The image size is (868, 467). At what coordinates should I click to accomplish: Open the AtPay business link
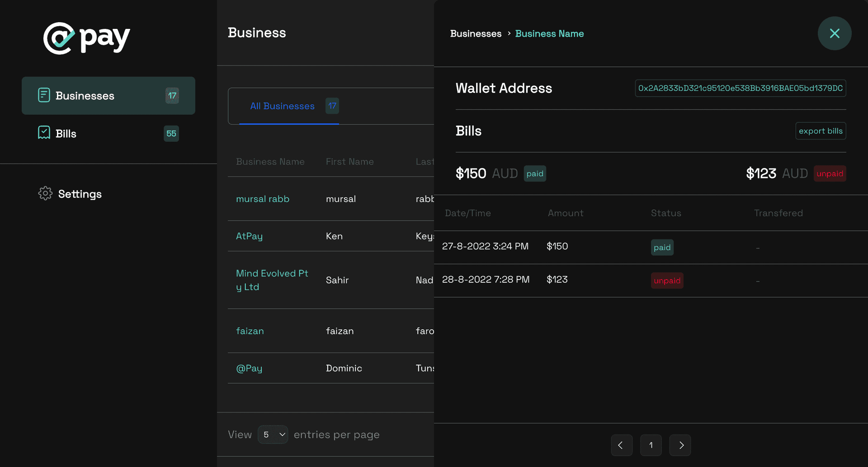(x=249, y=236)
